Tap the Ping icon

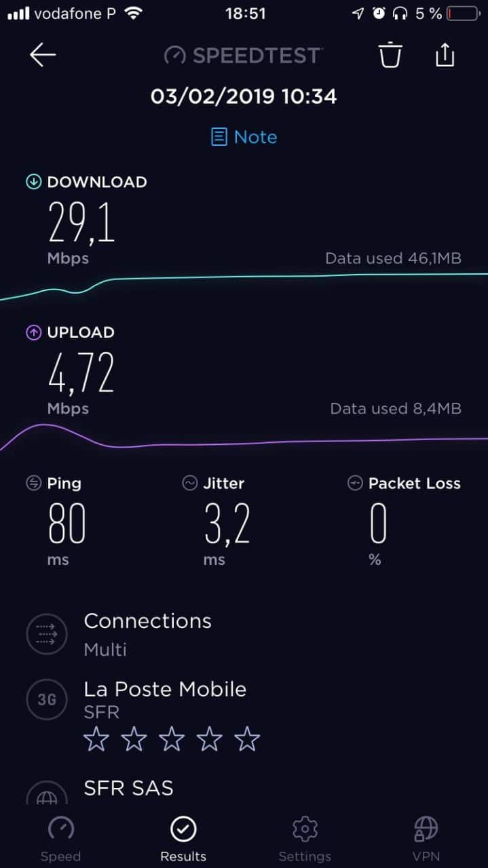pyautogui.click(x=33, y=484)
